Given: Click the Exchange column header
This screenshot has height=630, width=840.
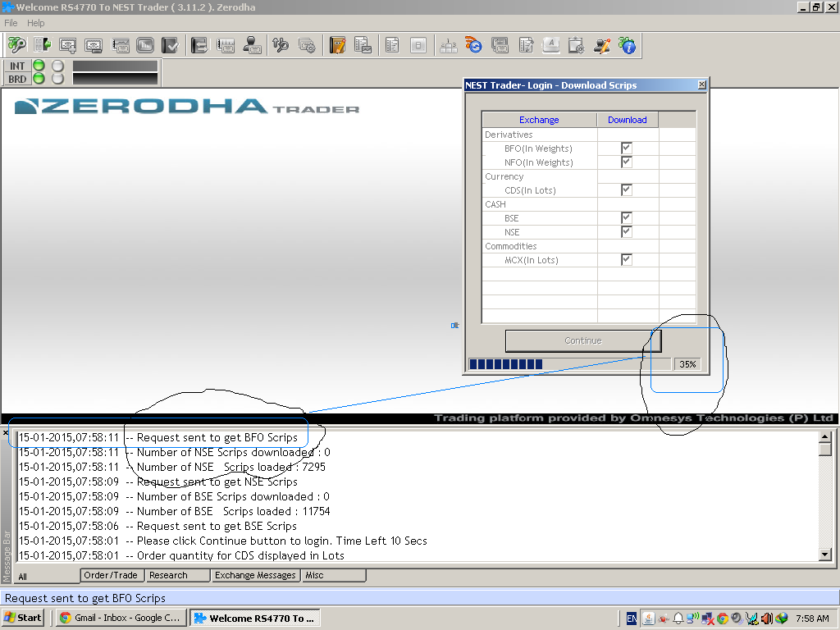Looking at the screenshot, I should (x=539, y=120).
